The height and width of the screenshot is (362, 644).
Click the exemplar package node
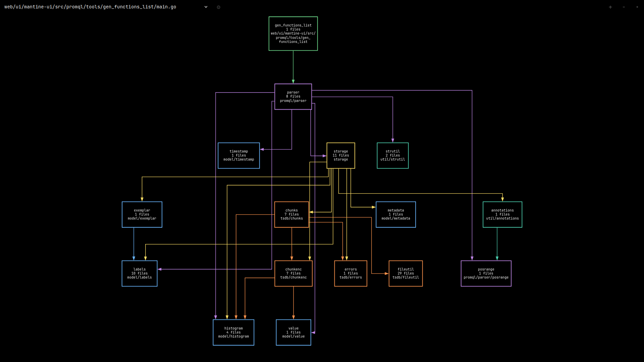click(142, 215)
